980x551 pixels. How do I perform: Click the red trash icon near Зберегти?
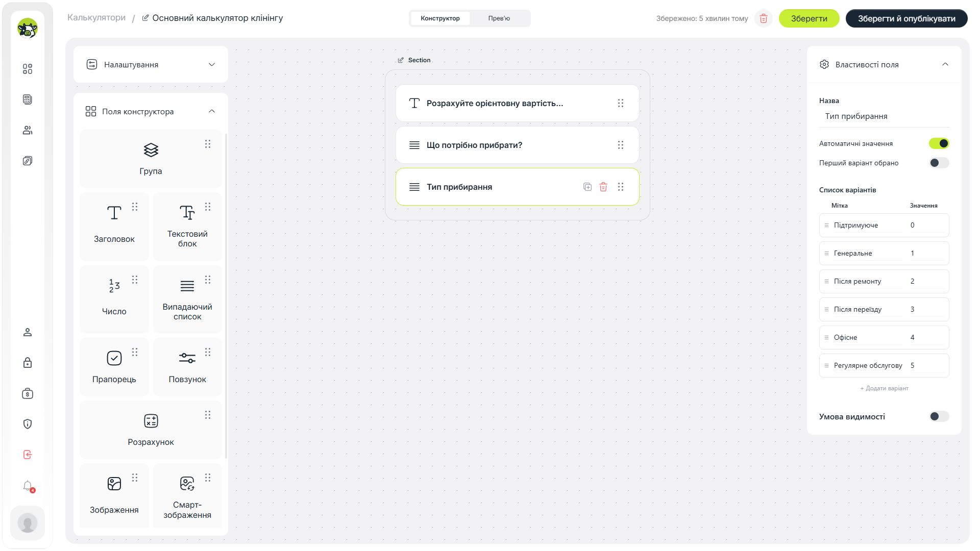(764, 18)
